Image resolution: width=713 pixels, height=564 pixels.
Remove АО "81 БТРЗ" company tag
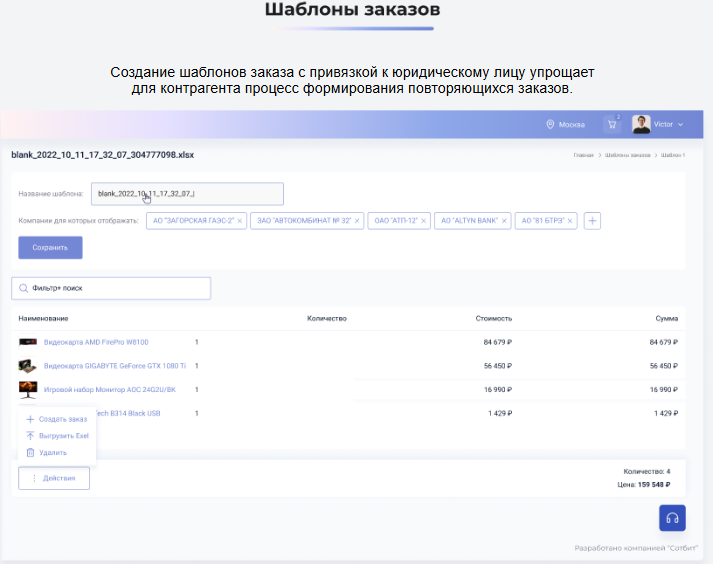click(571, 221)
